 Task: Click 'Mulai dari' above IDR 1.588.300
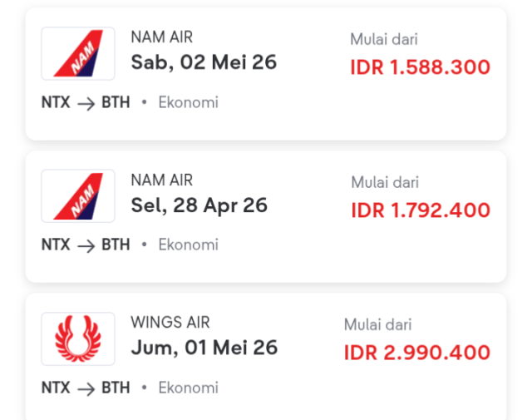[x=383, y=39]
